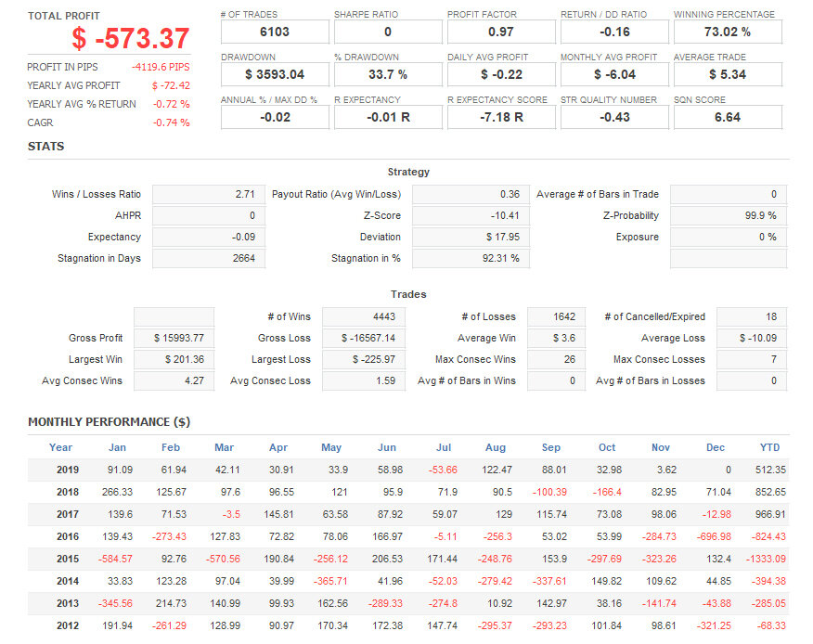The height and width of the screenshot is (644, 813).
Task: Click the Expectancy field showing -0.09
Action: pos(209,237)
